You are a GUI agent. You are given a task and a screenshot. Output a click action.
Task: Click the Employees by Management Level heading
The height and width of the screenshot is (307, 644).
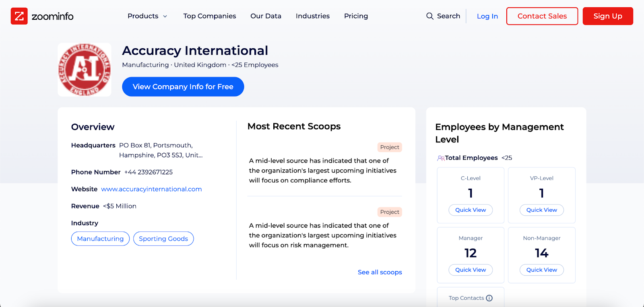point(500,133)
